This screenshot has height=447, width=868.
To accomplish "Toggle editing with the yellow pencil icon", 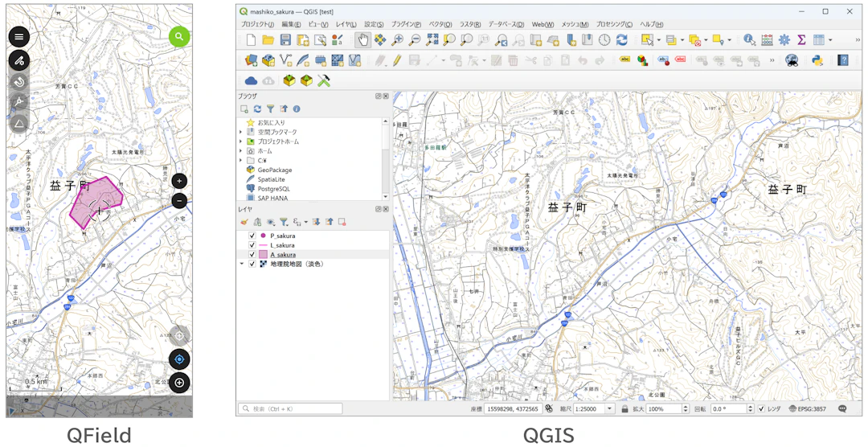I will [x=397, y=59].
